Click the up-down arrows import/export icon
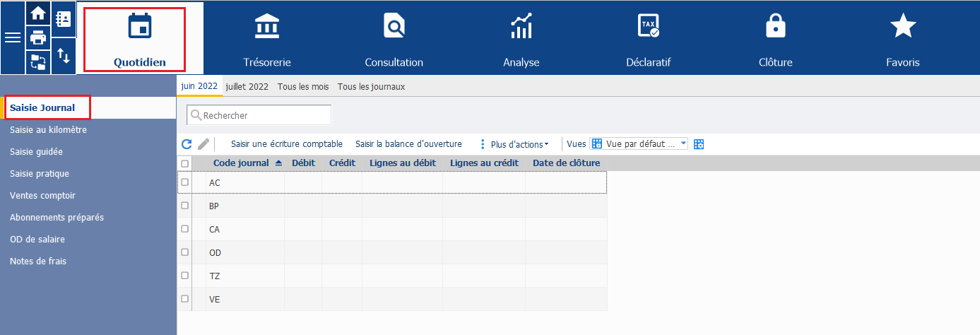Viewport: 980px width, 335px height. (x=63, y=56)
